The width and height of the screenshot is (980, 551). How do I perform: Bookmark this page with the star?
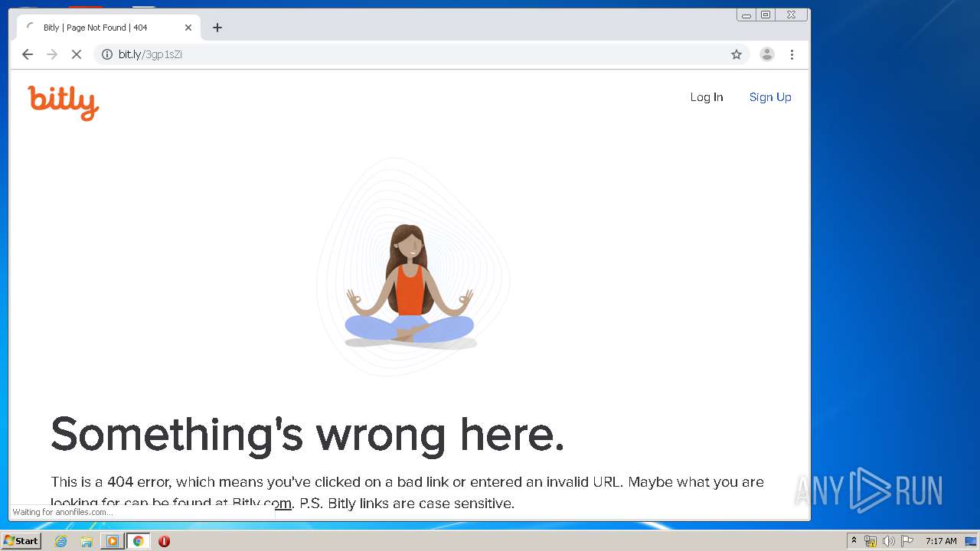pos(737,54)
